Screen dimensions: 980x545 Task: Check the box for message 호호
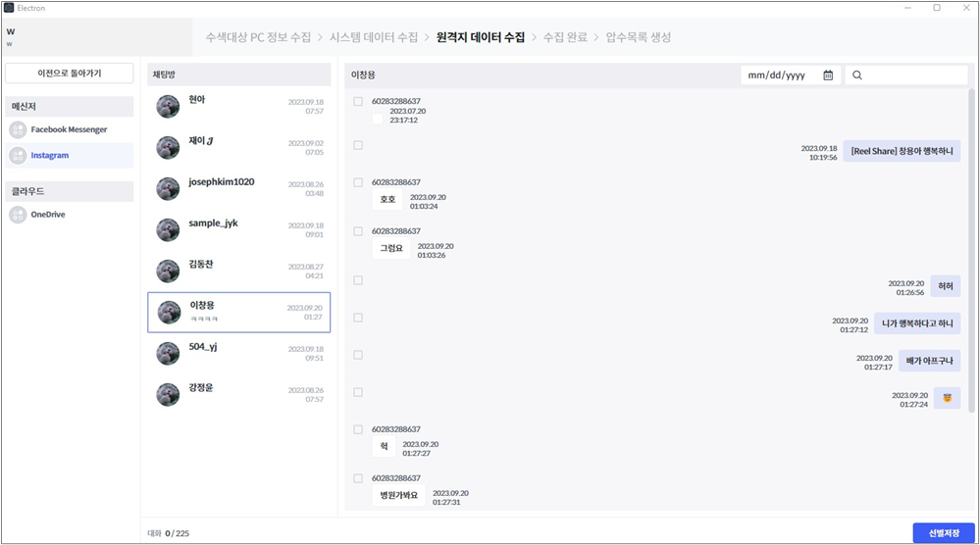358,182
